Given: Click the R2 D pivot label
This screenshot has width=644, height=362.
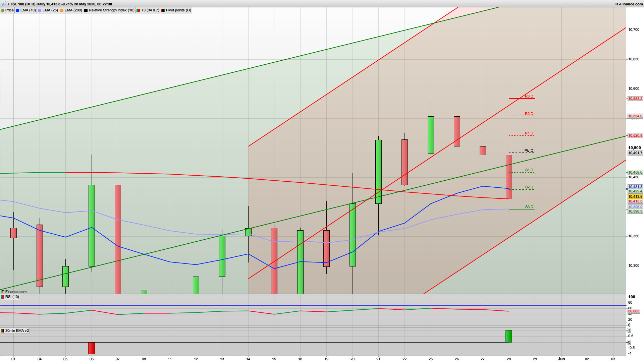Looking at the screenshot, I should click(529, 114).
